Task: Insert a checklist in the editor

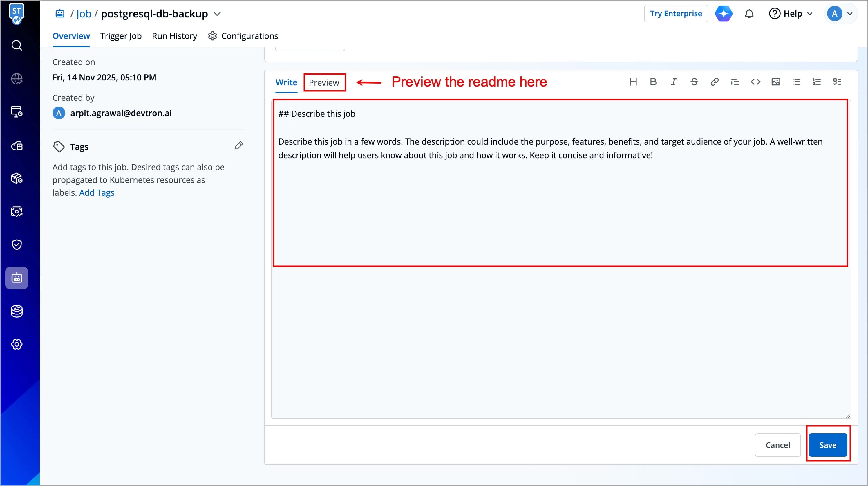Action: (837, 82)
